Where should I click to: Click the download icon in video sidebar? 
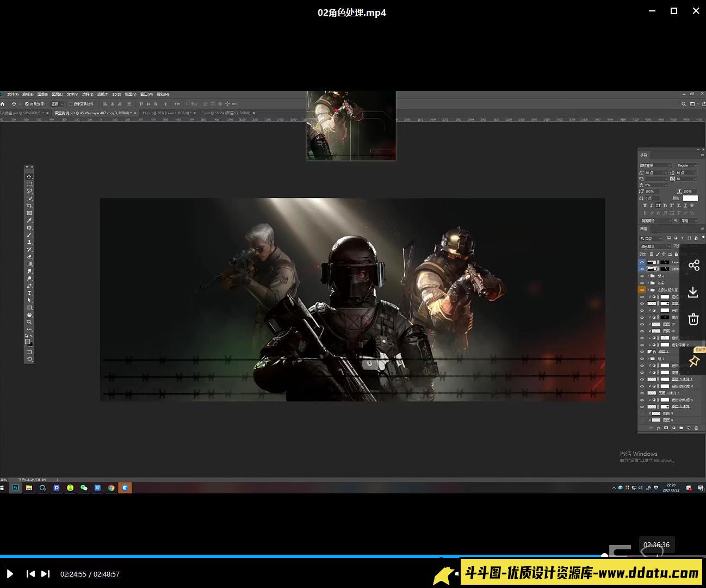(x=693, y=292)
